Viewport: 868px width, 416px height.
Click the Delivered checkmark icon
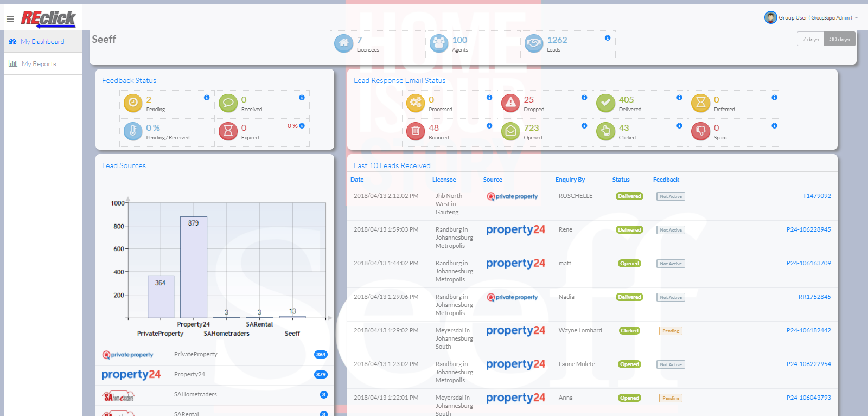click(605, 103)
